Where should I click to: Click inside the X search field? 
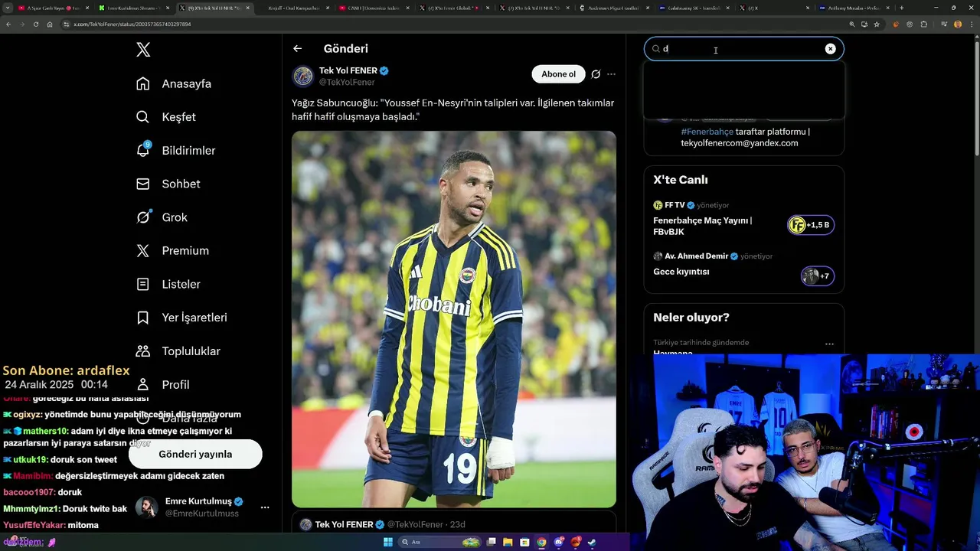pyautogui.click(x=743, y=49)
